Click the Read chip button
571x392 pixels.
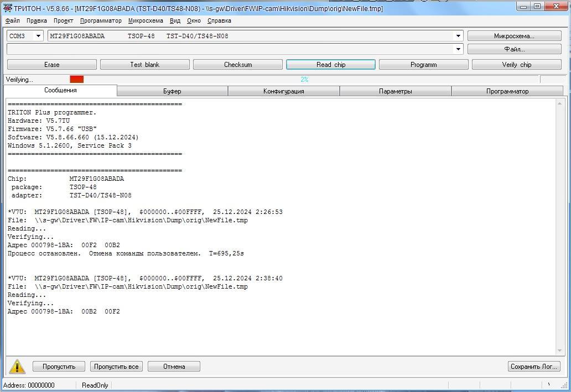coord(331,65)
